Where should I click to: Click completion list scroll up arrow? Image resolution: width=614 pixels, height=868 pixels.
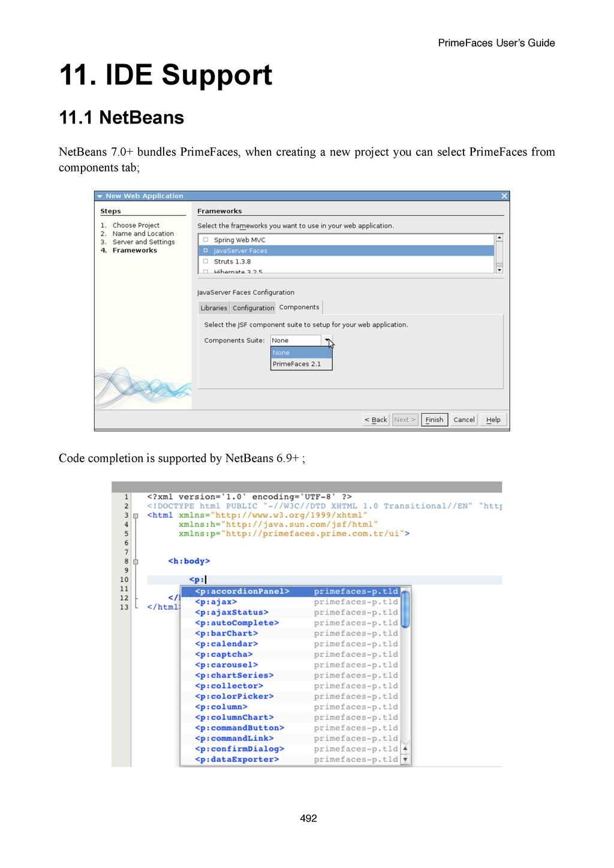[405, 749]
